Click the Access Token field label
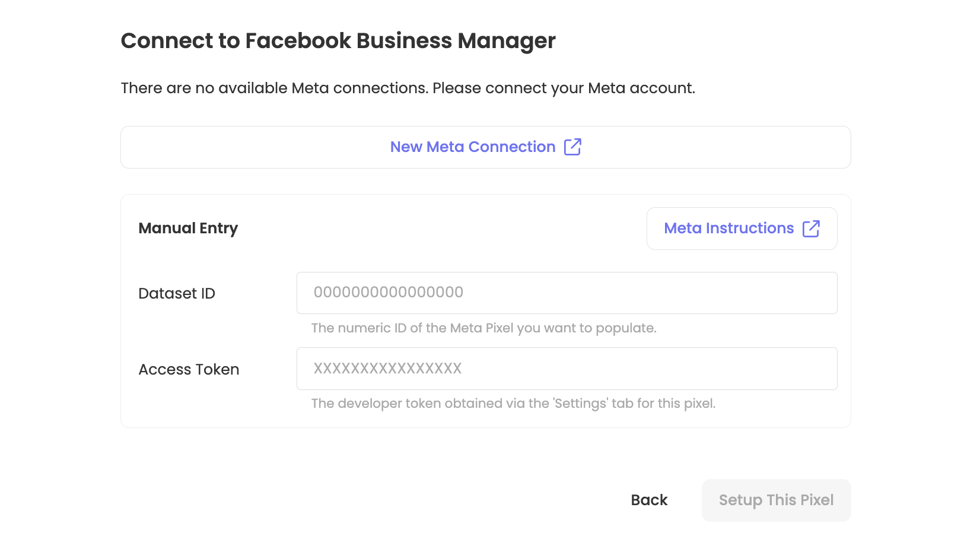This screenshot has width=980, height=558. pyautogui.click(x=189, y=370)
